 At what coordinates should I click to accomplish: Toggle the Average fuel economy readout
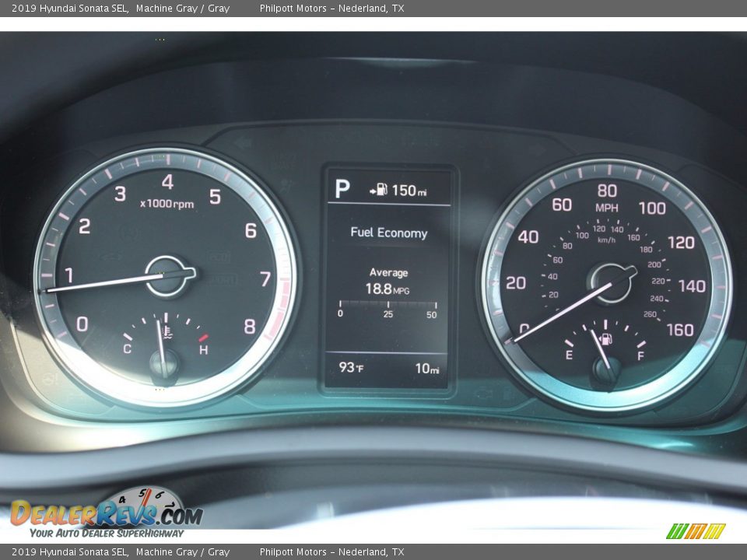point(390,278)
